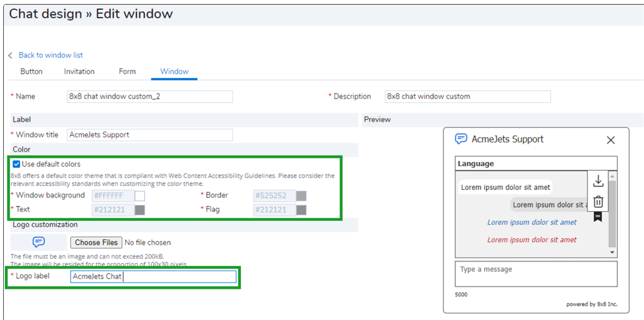
Task: Click the 5000 character counter in preview
Action: point(461,295)
